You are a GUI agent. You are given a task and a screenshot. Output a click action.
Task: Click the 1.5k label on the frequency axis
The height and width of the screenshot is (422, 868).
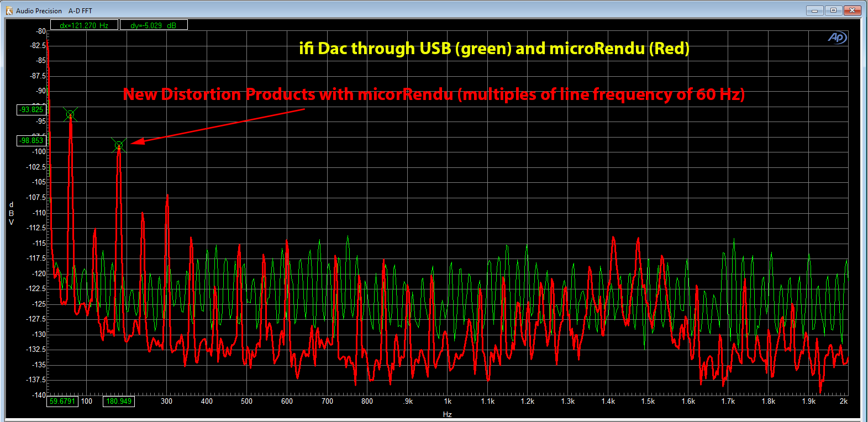[x=648, y=401]
